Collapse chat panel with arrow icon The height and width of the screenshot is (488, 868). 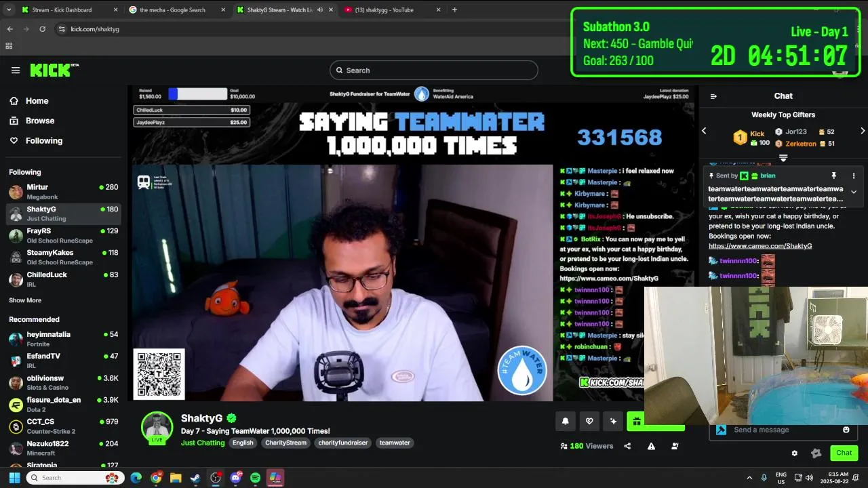point(713,96)
